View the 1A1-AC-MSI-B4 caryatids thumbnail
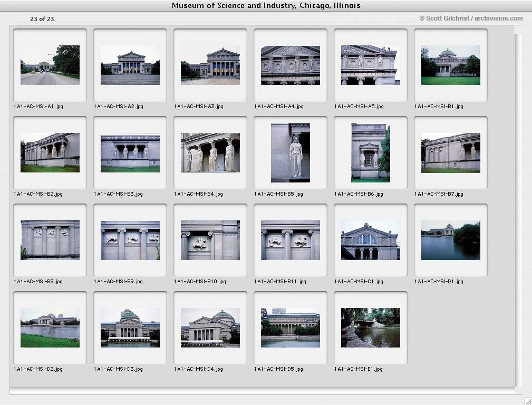 [210, 152]
